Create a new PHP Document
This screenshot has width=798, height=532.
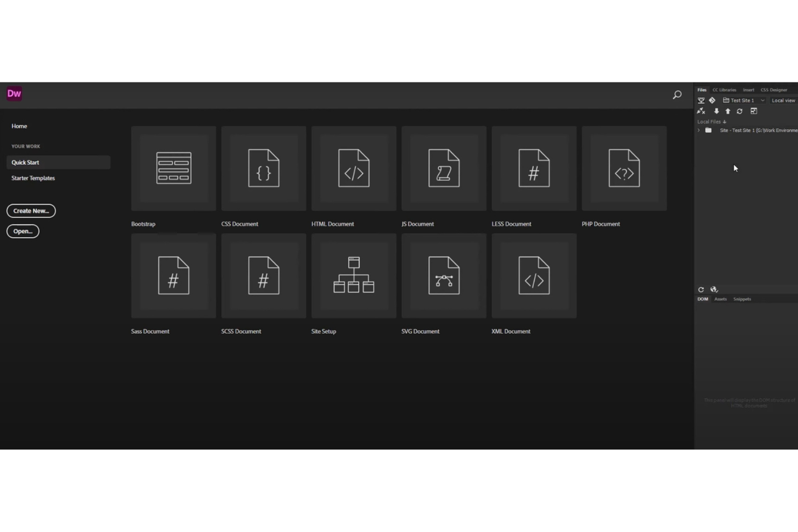pos(624,168)
